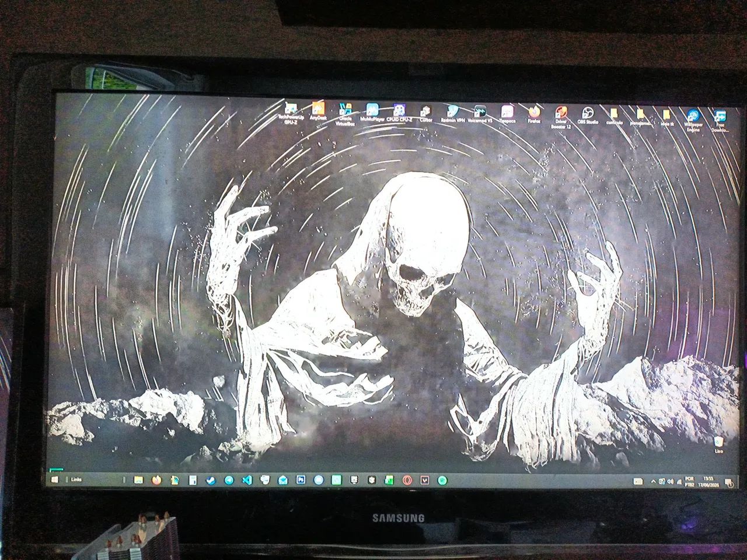Open the Tipspace desktop shortcut

pyautogui.click(x=507, y=115)
